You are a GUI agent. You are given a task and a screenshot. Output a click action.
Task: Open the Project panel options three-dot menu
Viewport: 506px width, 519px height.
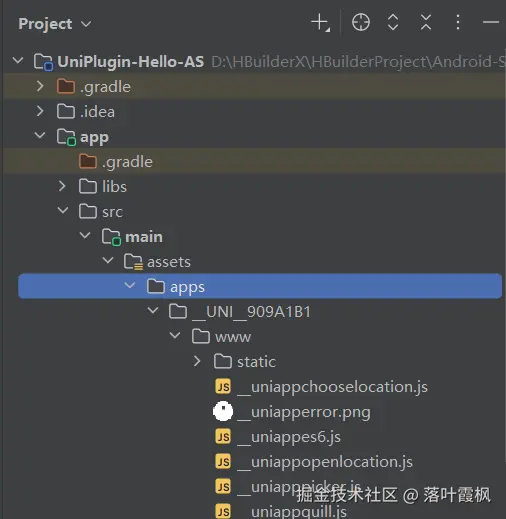458,23
